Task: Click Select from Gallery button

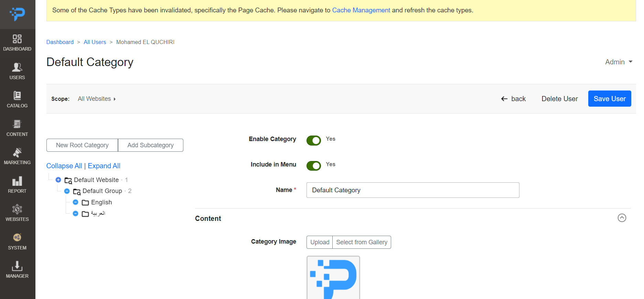Action: tap(362, 242)
